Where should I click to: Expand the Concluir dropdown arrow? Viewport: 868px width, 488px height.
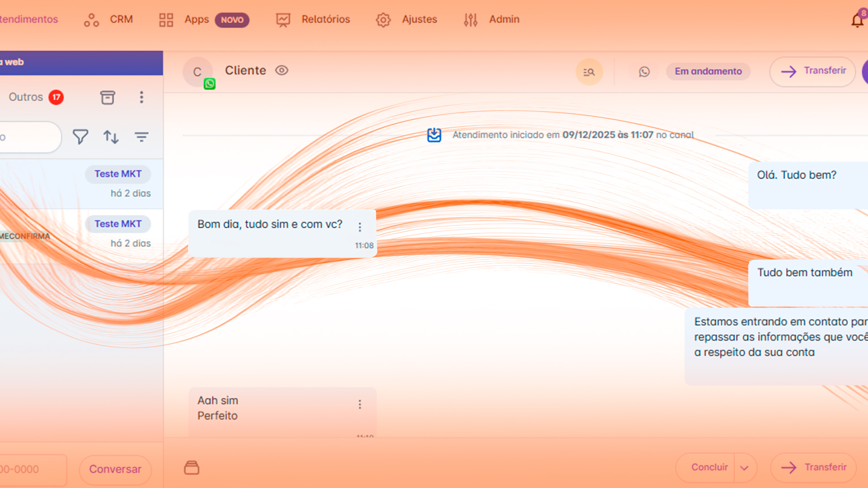click(744, 468)
